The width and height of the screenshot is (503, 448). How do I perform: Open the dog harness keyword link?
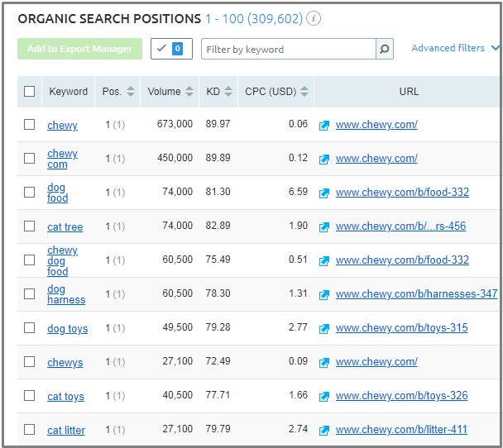(x=66, y=294)
